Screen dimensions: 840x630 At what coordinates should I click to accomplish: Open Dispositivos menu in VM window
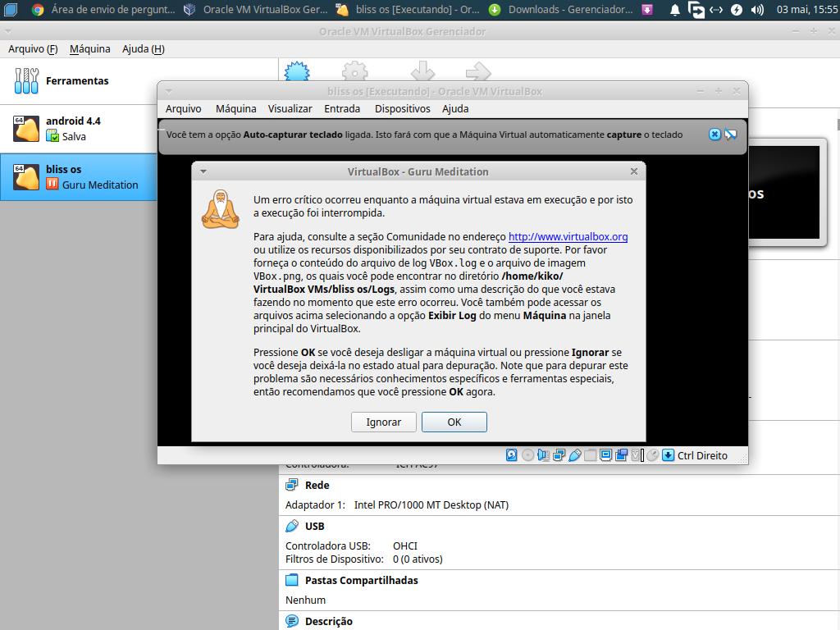[402, 109]
